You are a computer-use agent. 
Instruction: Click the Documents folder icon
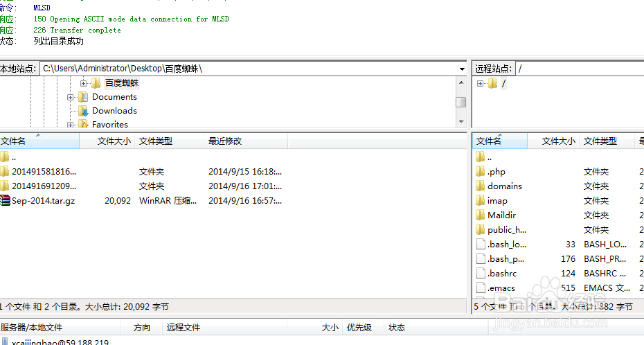click(83, 97)
